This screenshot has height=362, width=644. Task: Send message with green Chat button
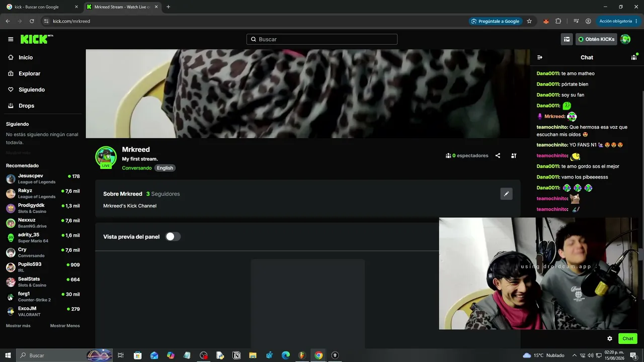pyautogui.click(x=628, y=339)
